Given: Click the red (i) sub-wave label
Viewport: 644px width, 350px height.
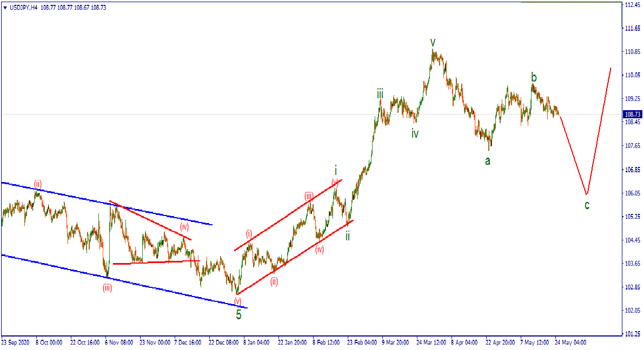Looking at the screenshot, I should pos(249,234).
